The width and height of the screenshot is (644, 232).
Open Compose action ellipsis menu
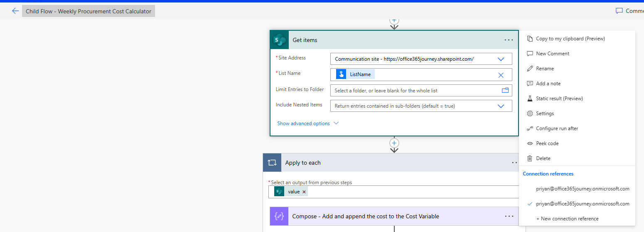click(x=509, y=216)
